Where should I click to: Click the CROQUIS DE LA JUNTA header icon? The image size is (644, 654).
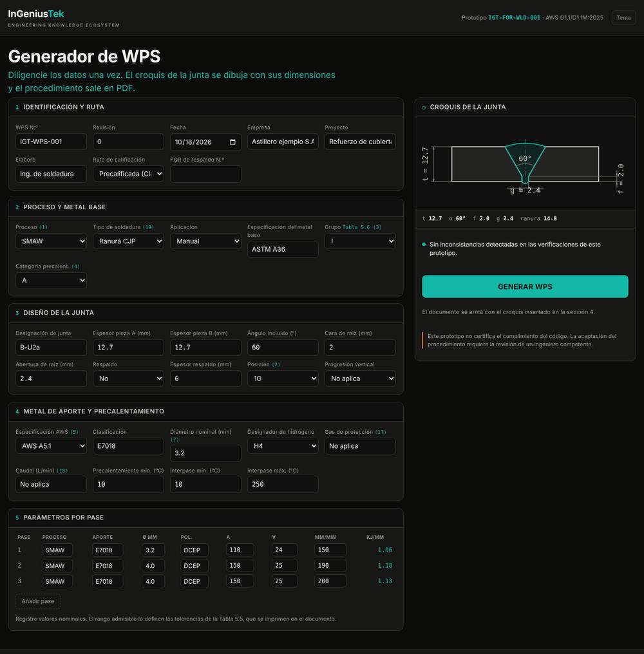coord(424,107)
